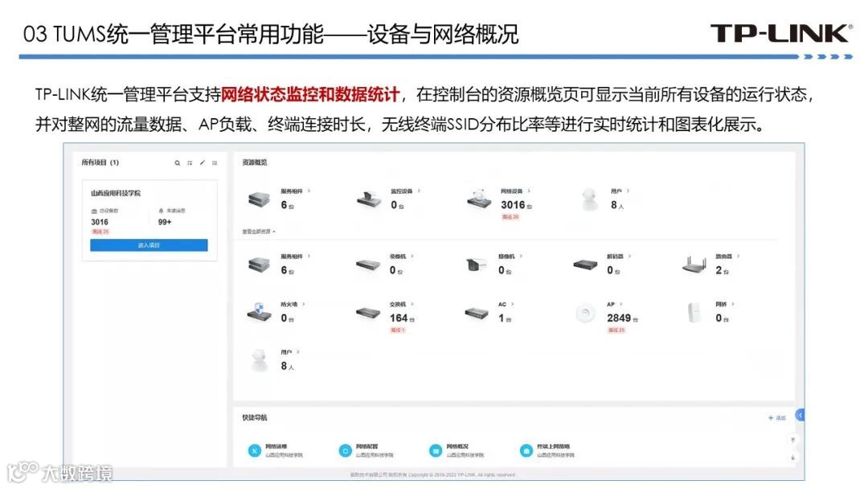Screen dimensions: 868x489
Task: Open the chevron next to AP
Action: coord(621,304)
